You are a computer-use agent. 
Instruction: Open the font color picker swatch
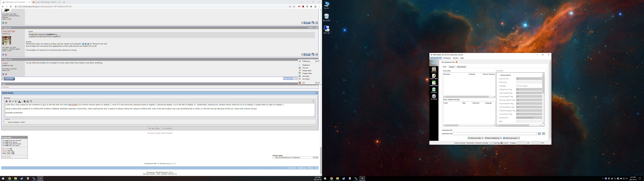click(x=19, y=101)
